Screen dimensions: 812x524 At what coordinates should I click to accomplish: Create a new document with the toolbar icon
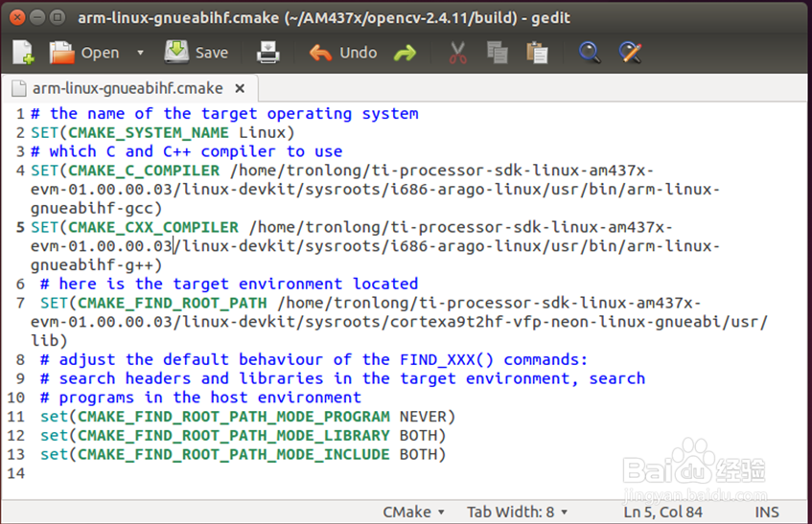coord(23,53)
